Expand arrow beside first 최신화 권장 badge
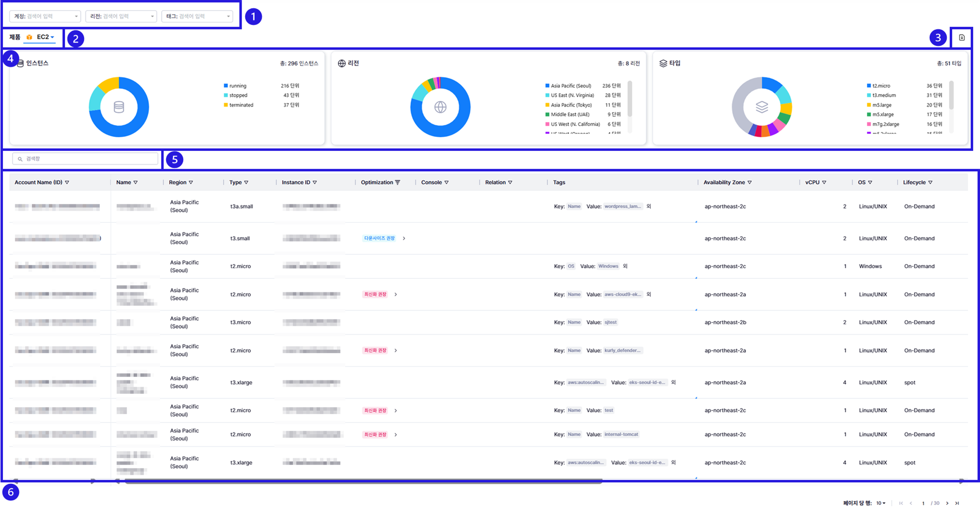 396,295
